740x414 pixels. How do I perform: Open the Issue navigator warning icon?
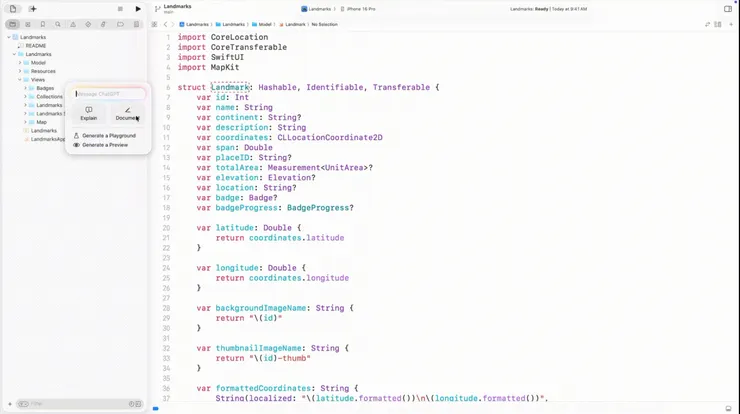click(x=73, y=24)
